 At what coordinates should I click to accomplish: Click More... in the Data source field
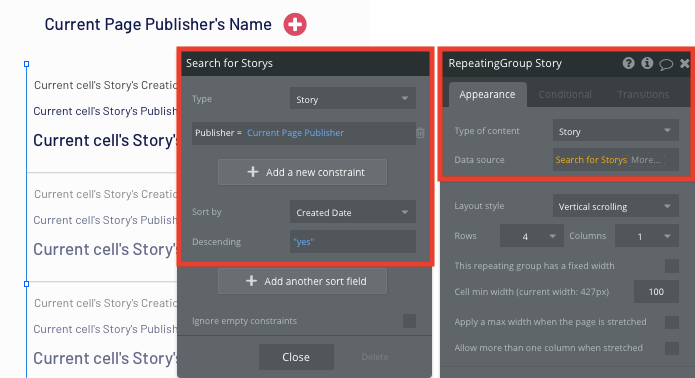646,160
